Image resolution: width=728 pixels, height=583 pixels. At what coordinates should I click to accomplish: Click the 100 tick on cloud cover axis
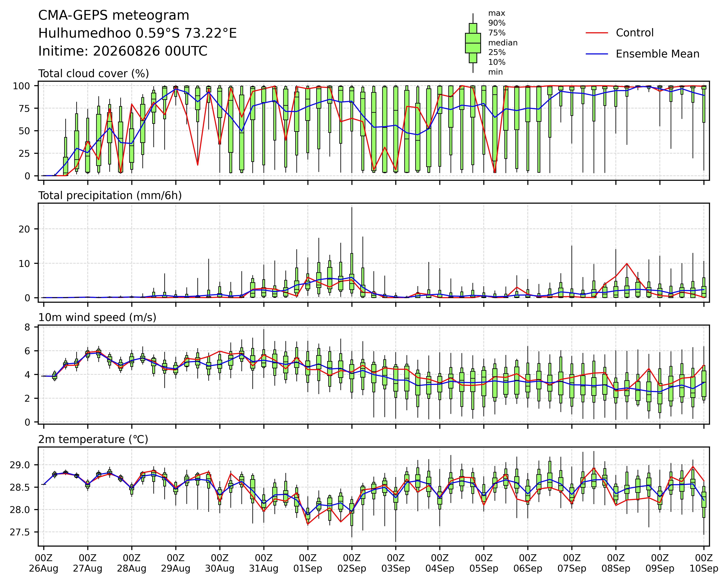(x=21, y=86)
